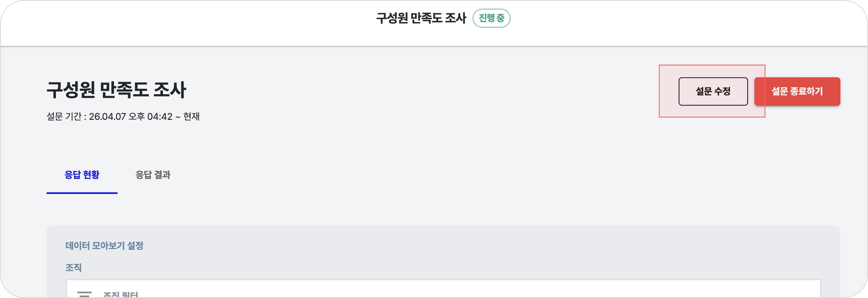The image size is (868, 298).
Task: Select the 응답 현황 tab
Action: pyautogui.click(x=82, y=175)
